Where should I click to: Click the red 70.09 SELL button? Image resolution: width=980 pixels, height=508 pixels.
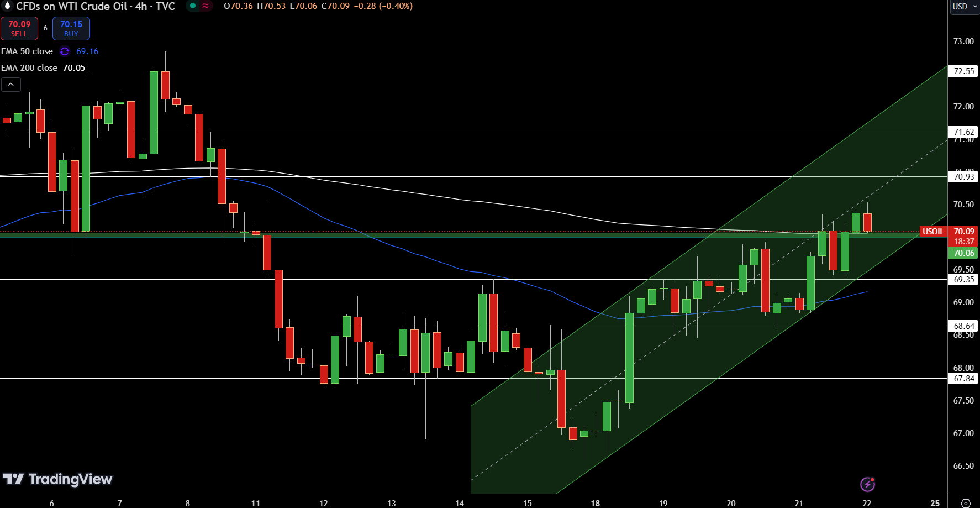[x=19, y=29]
